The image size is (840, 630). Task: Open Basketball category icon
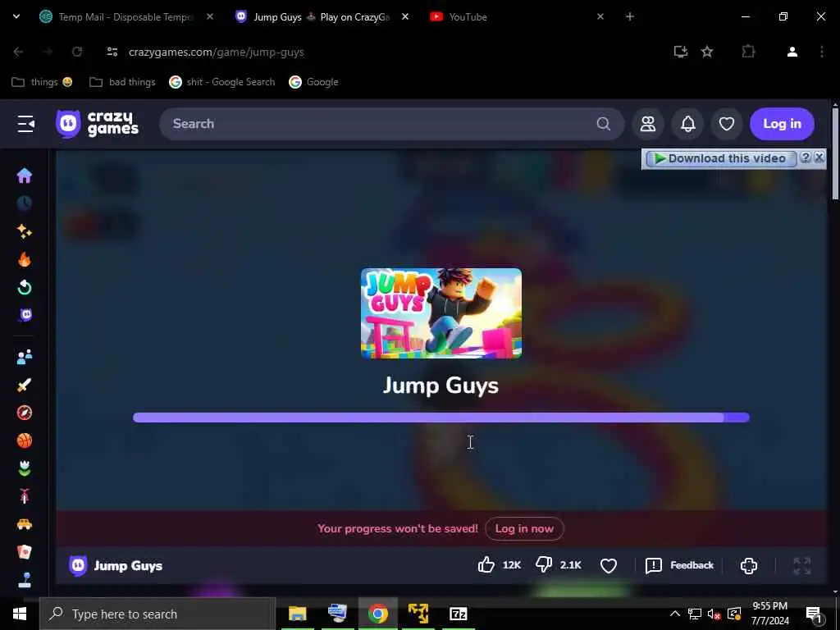pyautogui.click(x=25, y=441)
